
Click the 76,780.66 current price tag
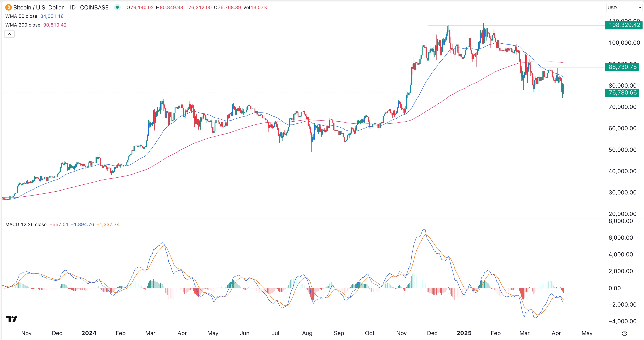coord(622,93)
